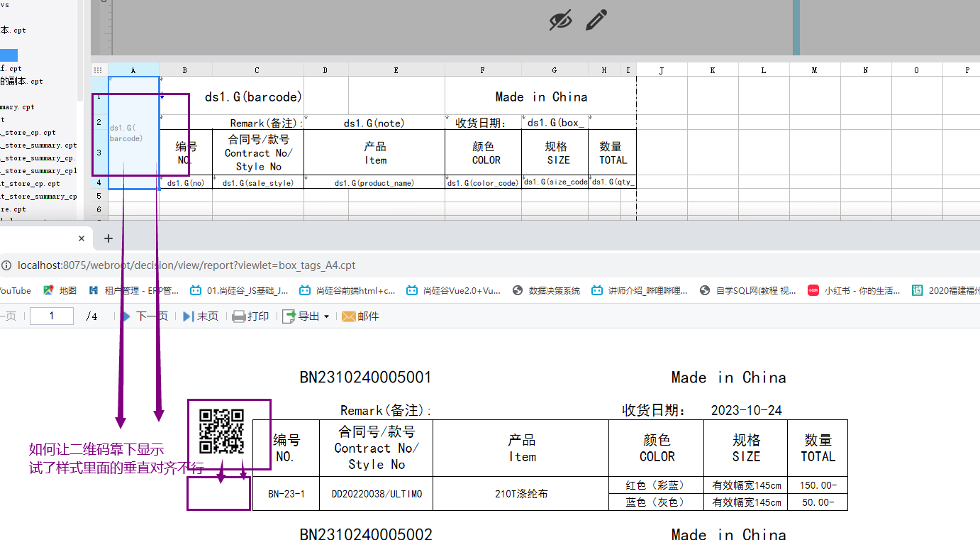The image size is (980, 540).
Task: Click the 导出 export icon
Action: pos(289,316)
